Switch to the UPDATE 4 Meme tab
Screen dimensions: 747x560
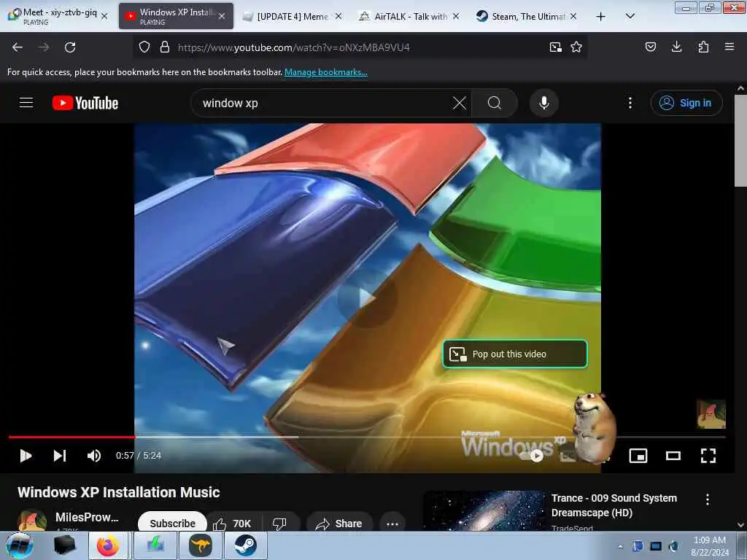point(293,16)
